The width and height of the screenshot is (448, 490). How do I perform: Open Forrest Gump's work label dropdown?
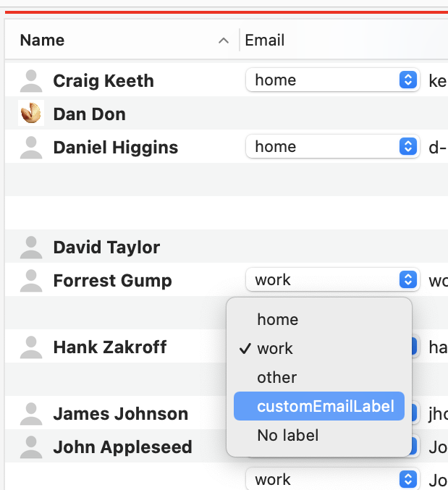click(x=332, y=279)
